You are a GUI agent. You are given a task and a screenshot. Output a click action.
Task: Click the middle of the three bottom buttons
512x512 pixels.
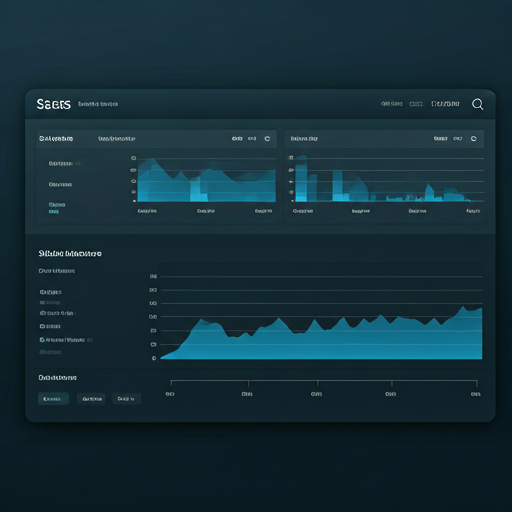[x=91, y=399]
